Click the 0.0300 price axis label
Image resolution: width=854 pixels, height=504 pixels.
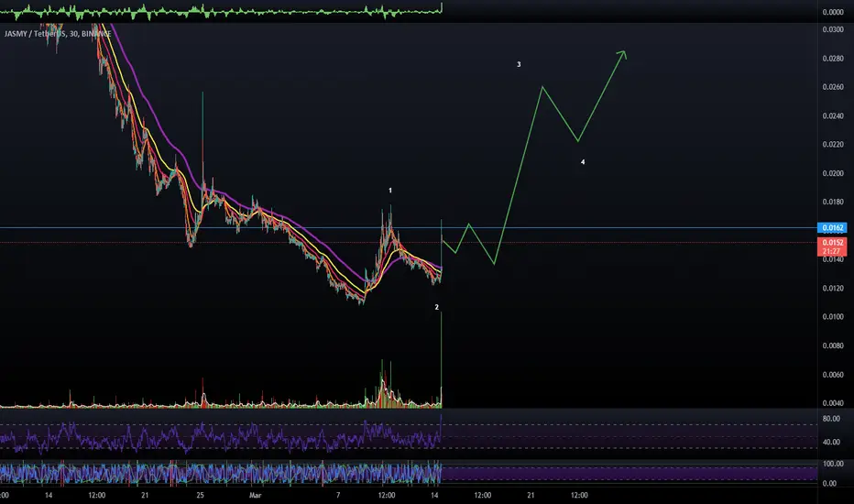click(x=833, y=29)
